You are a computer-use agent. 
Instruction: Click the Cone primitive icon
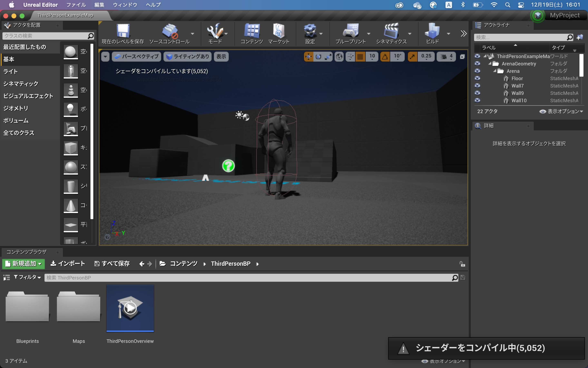[x=71, y=206]
